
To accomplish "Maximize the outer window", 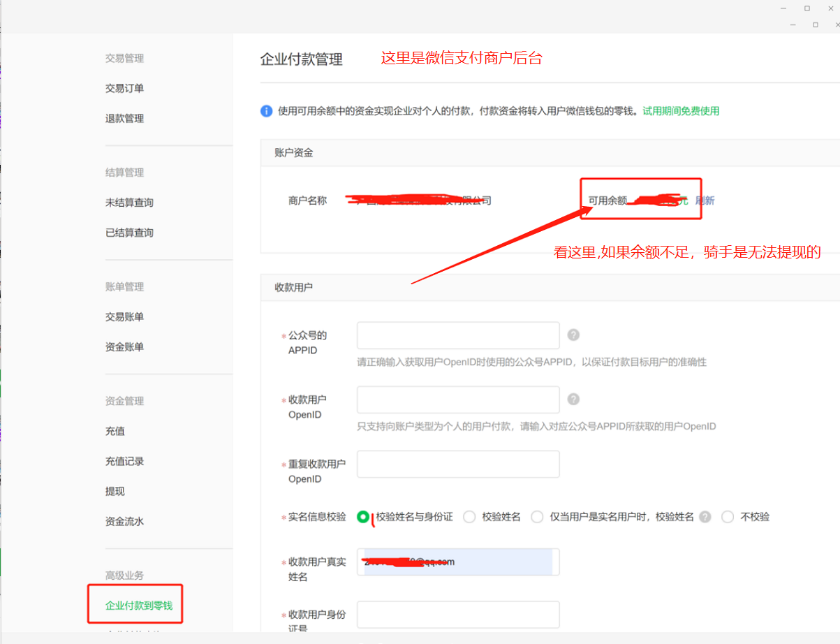I will point(806,8).
